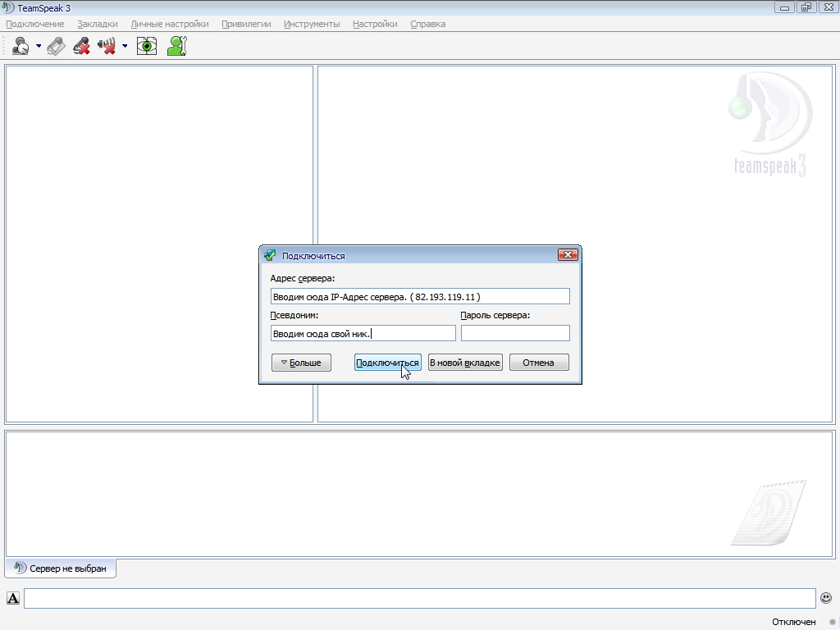Click the Connect toolbar icon
840x630 pixels.
click(21, 46)
